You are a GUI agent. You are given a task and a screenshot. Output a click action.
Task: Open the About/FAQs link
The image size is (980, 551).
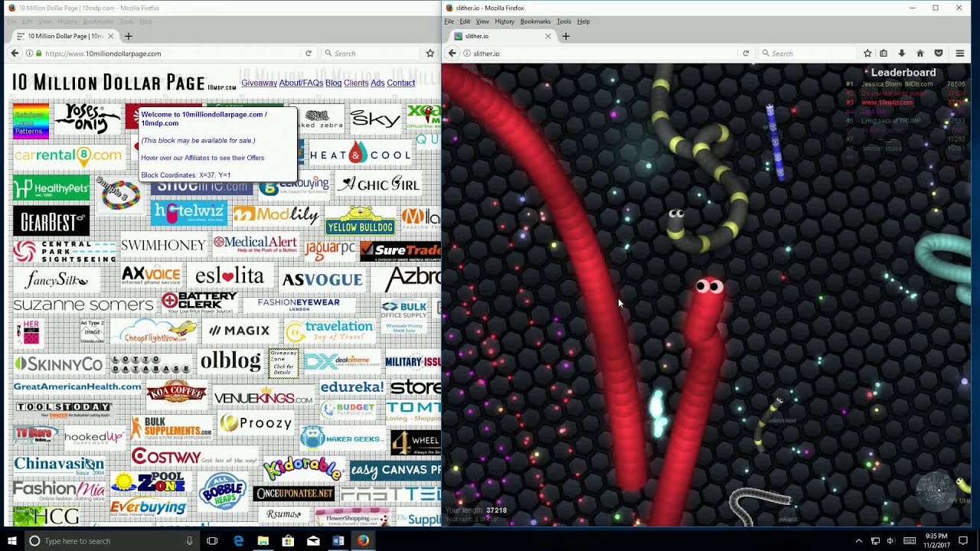[301, 83]
